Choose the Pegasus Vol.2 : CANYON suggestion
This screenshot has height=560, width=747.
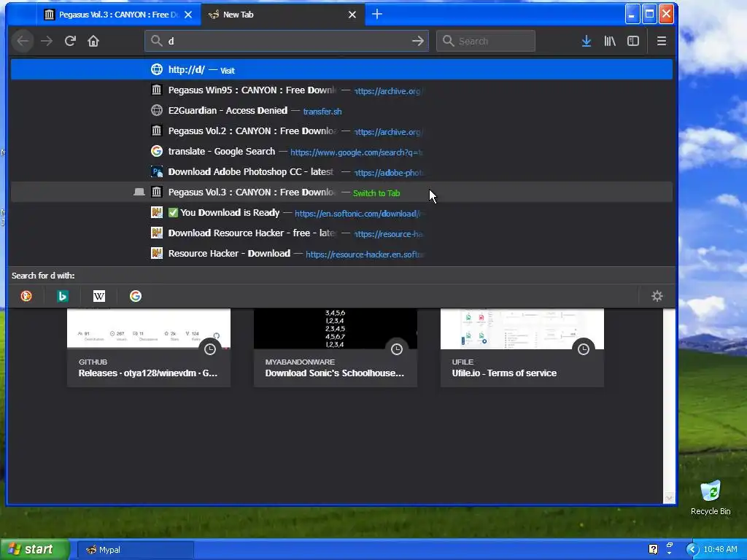(x=341, y=131)
